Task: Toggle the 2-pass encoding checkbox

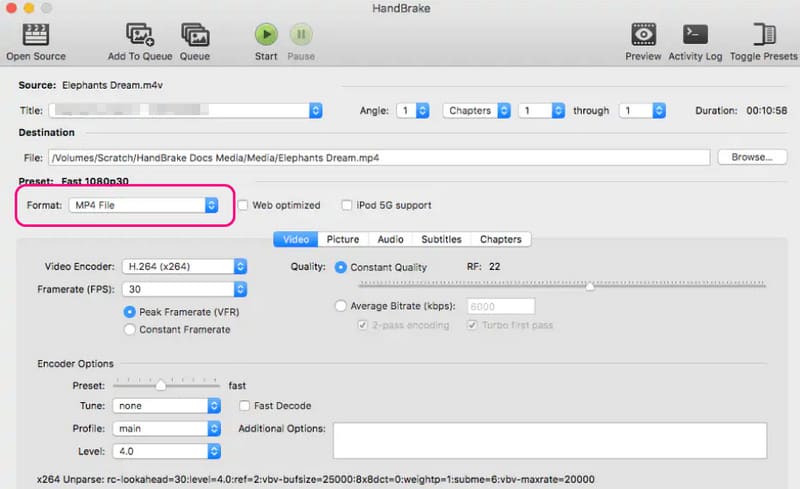Action: 362,325
